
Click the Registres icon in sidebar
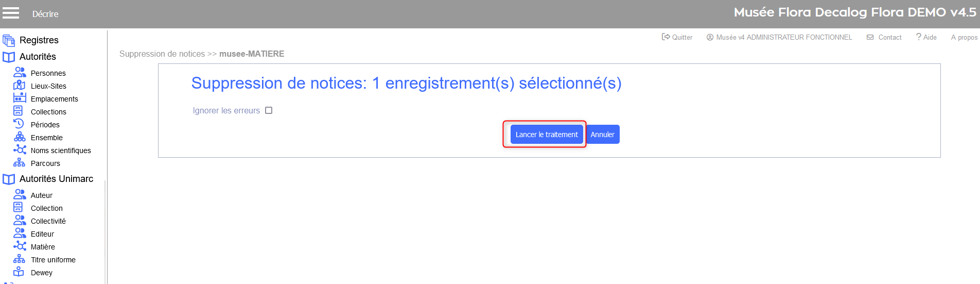(x=9, y=40)
